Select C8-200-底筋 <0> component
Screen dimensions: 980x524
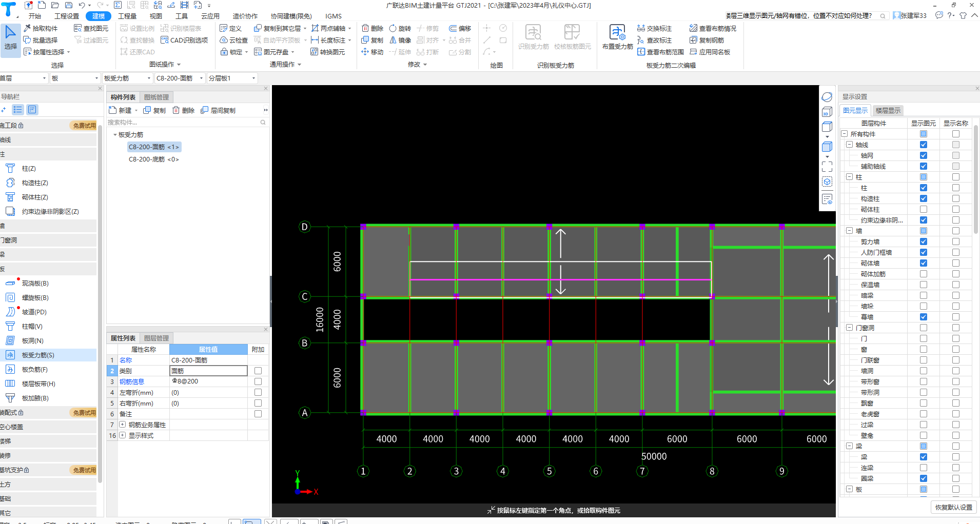click(154, 159)
